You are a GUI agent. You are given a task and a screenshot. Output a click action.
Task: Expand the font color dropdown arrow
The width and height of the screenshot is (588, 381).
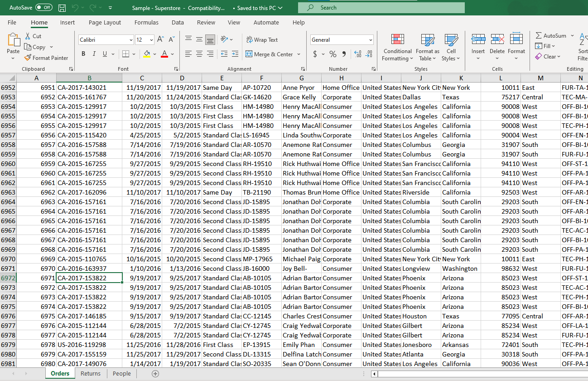173,54
